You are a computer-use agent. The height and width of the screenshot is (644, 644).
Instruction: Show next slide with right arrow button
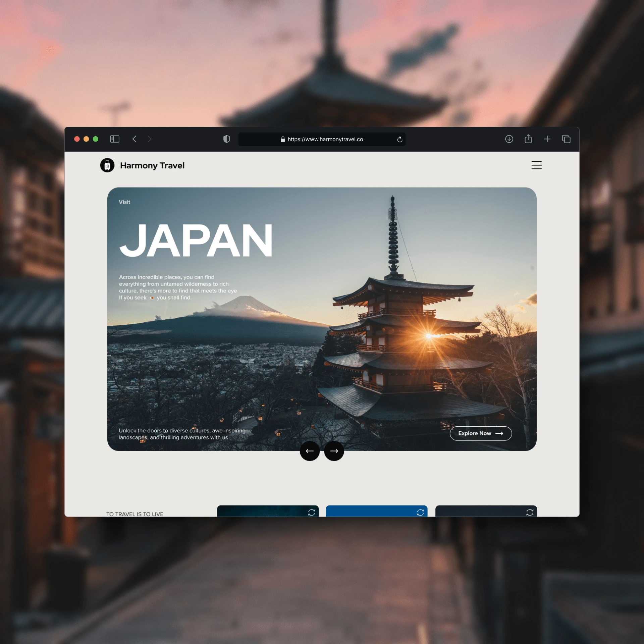click(334, 451)
